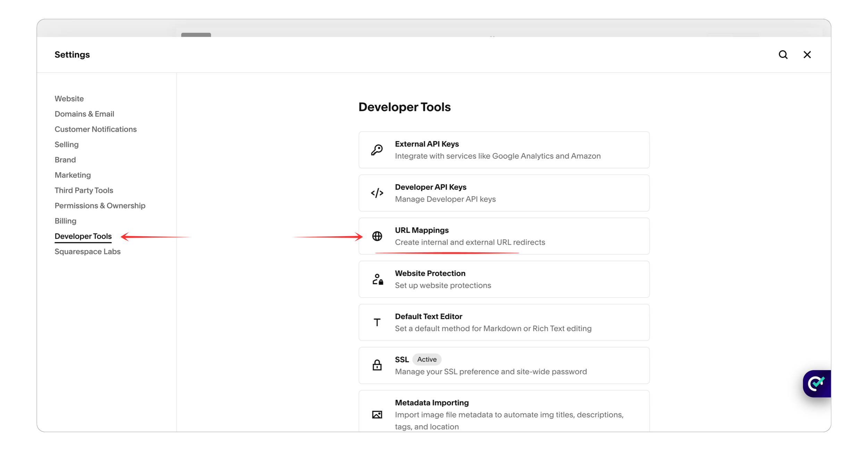868x451 pixels.
Task: Click the key icon for External API Keys
Action: tap(377, 150)
